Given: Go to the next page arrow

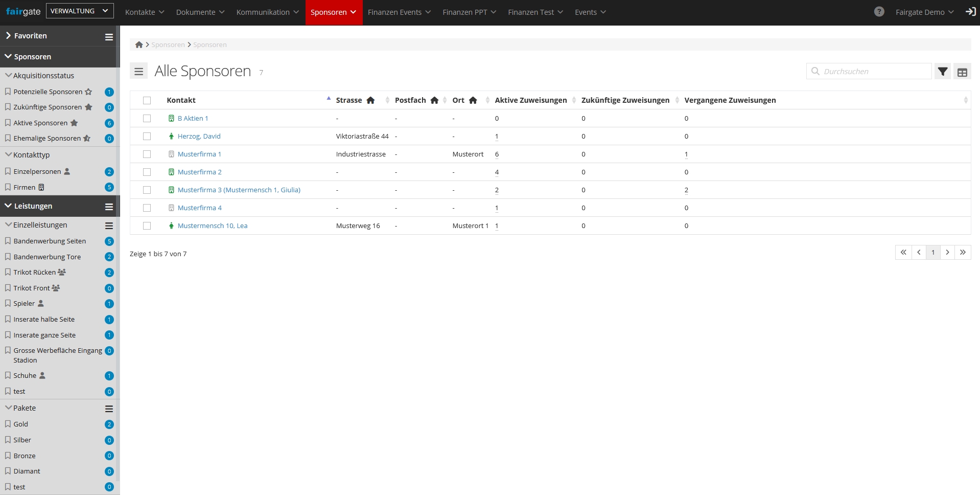Looking at the screenshot, I should (947, 252).
